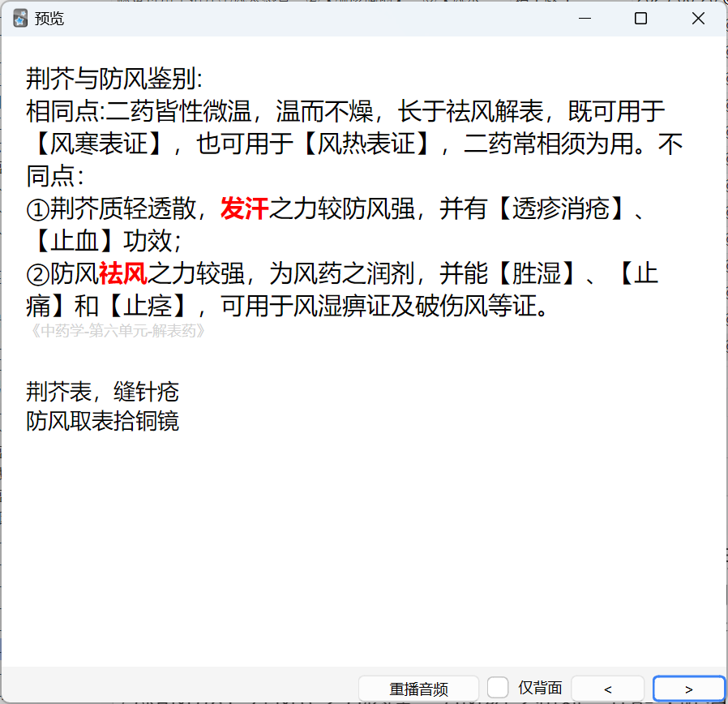Minimize the 预览 window
Image resolution: width=728 pixels, height=704 pixels.
click(x=585, y=19)
